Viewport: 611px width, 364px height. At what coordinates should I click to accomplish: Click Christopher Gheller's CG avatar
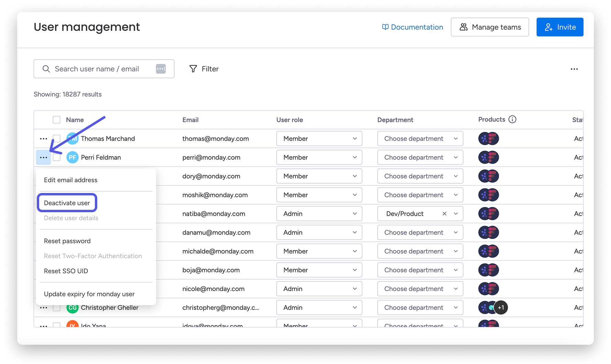72,308
